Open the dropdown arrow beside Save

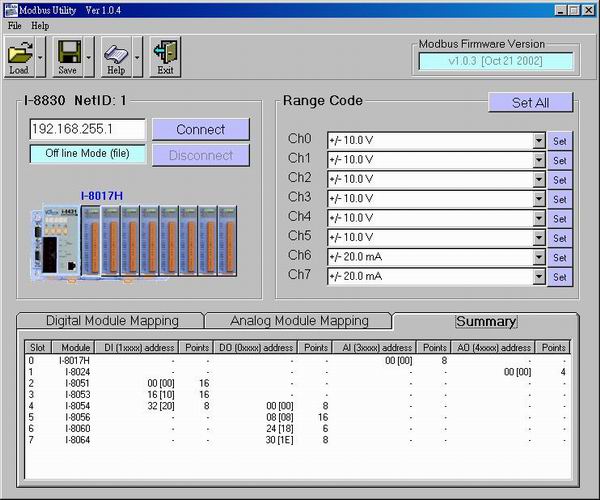(89, 57)
